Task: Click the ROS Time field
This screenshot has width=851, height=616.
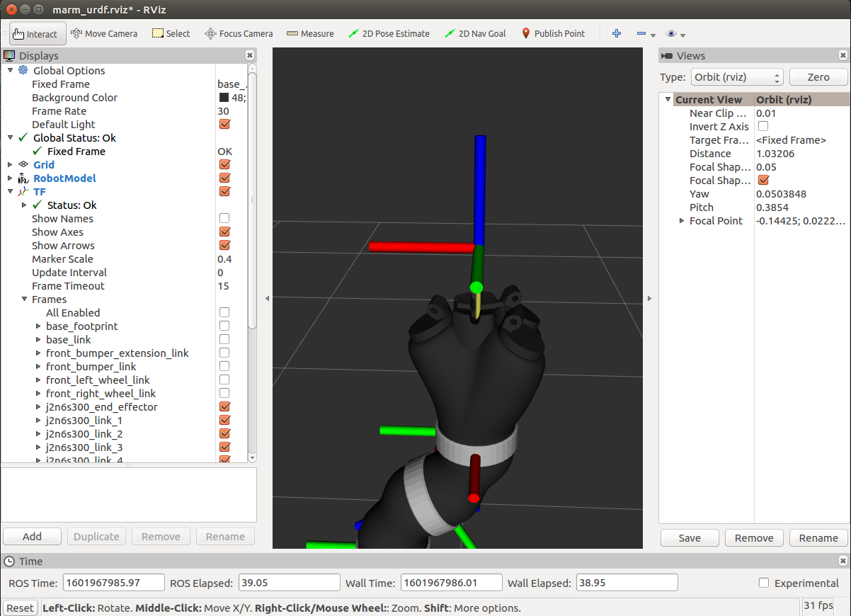Action: 113,583
